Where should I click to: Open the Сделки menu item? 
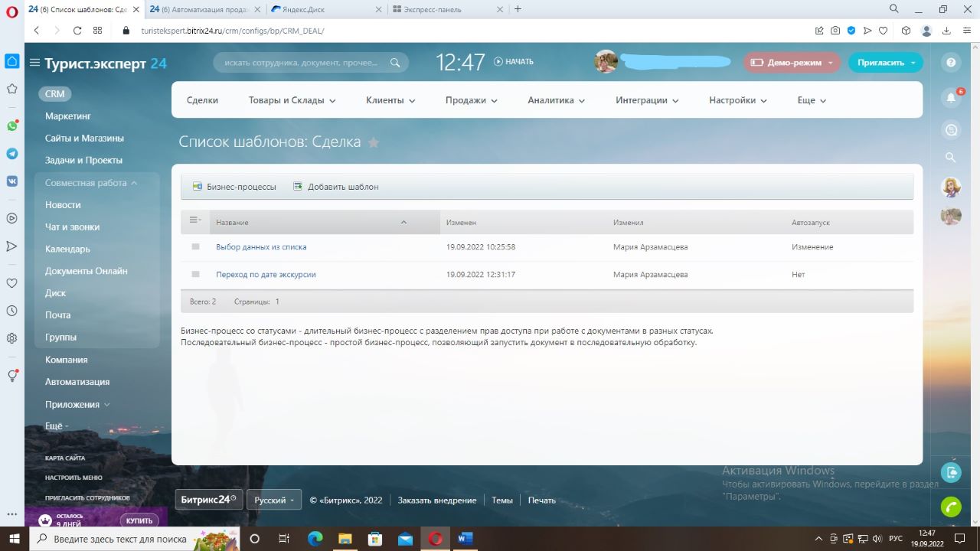[202, 100]
